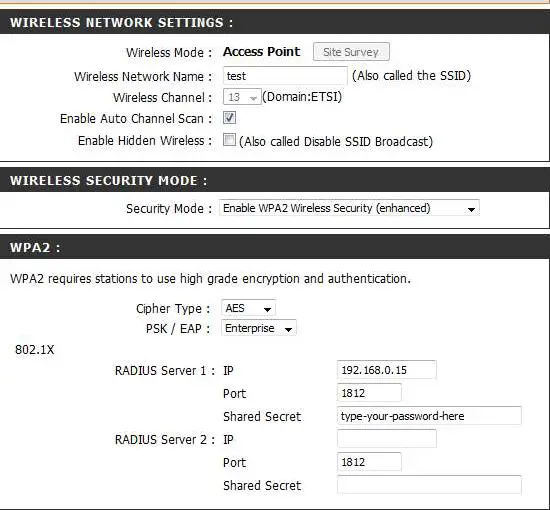Click the Security Mode dropdown arrow
550x510 pixels.
(471, 209)
